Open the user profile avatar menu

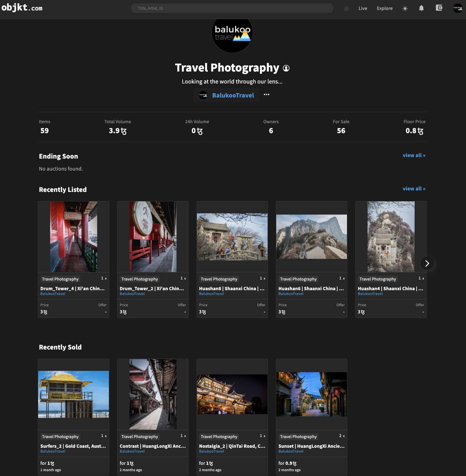point(458,8)
